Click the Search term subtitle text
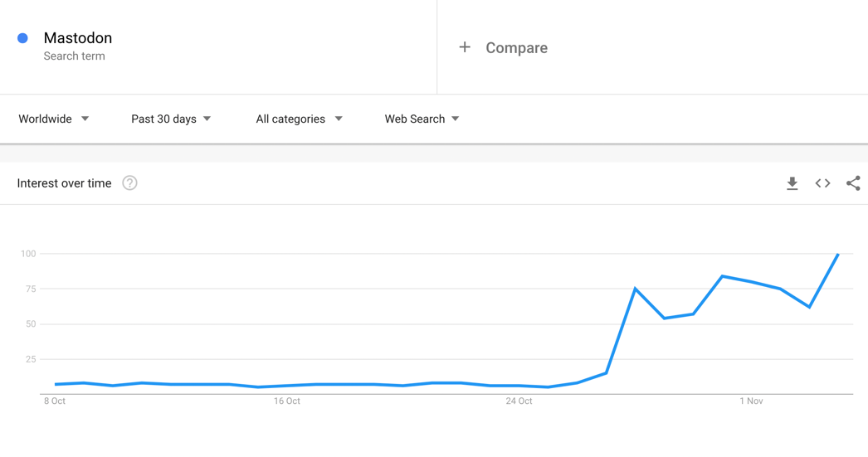This screenshot has width=868, height=457. [x=74, y=56]
